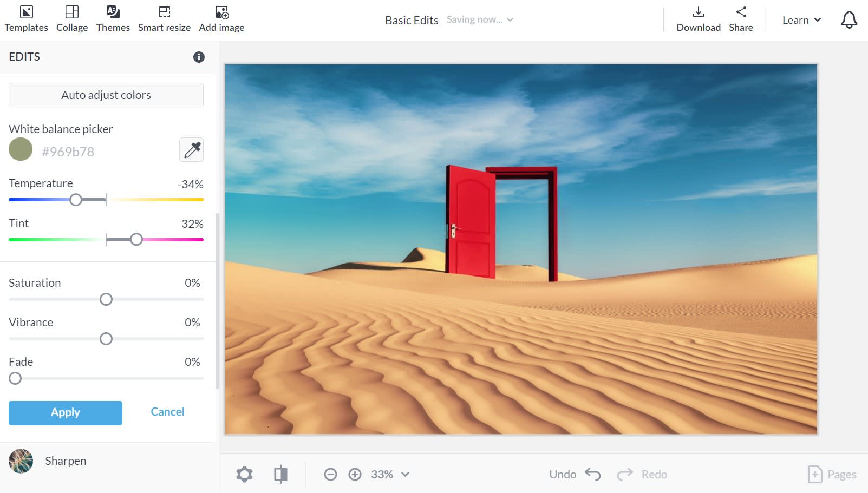
Task: Click the Saturation slider handle
Action: (x=106, y=299)
